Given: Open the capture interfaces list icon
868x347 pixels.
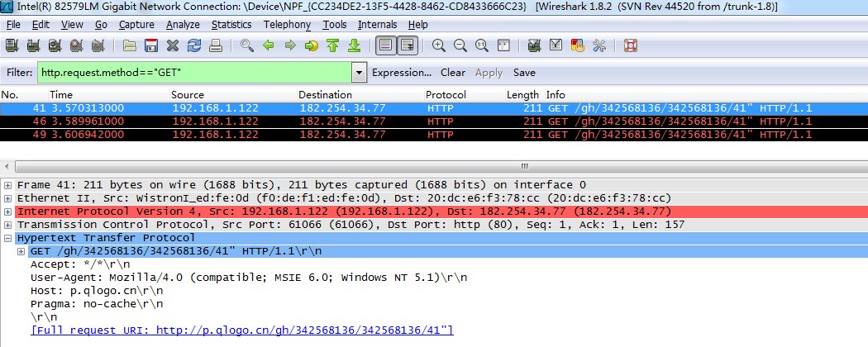Looking at the screenshot, I should (x=12, y=45).
